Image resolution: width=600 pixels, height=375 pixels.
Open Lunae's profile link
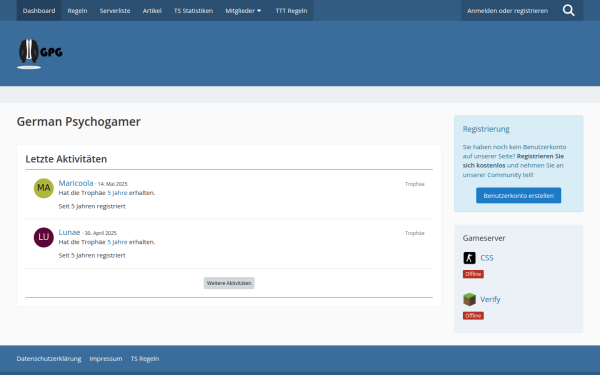pyautogui.click(x=69, y=232)
